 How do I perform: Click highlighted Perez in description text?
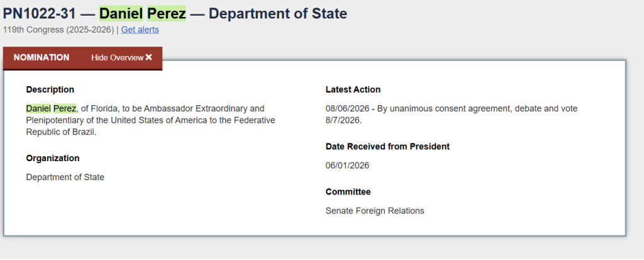pos(65,109)
